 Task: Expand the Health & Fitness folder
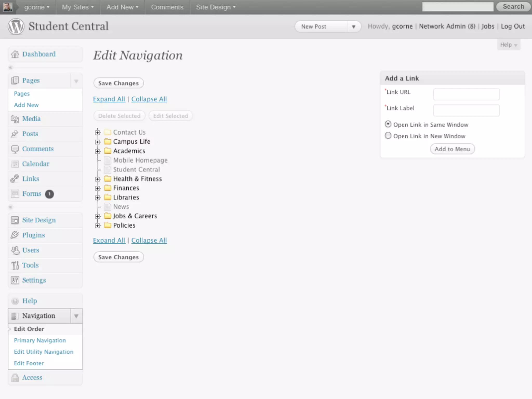click(97, 179)
